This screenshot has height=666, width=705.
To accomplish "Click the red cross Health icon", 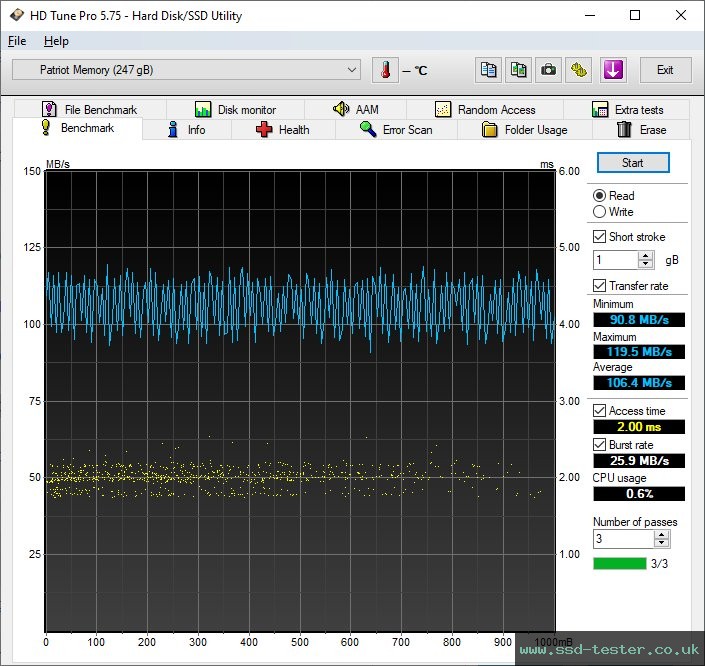I will [264, 130].
